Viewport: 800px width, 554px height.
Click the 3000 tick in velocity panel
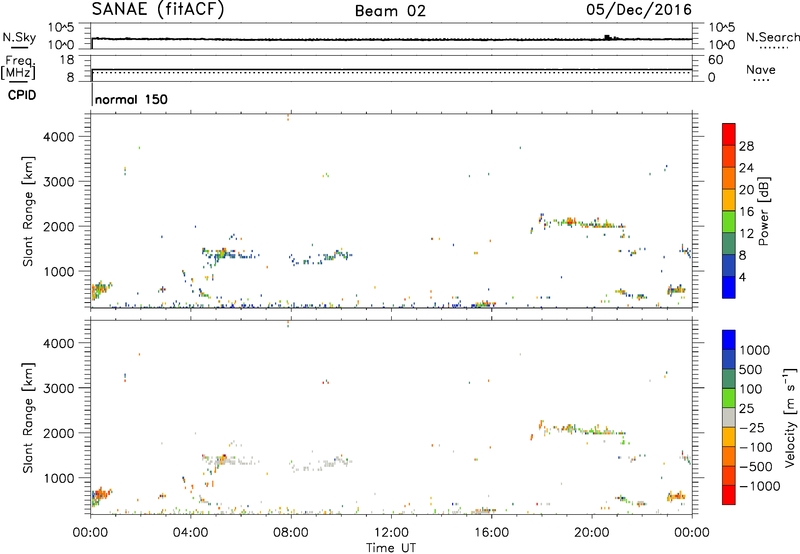coord(59,388)
